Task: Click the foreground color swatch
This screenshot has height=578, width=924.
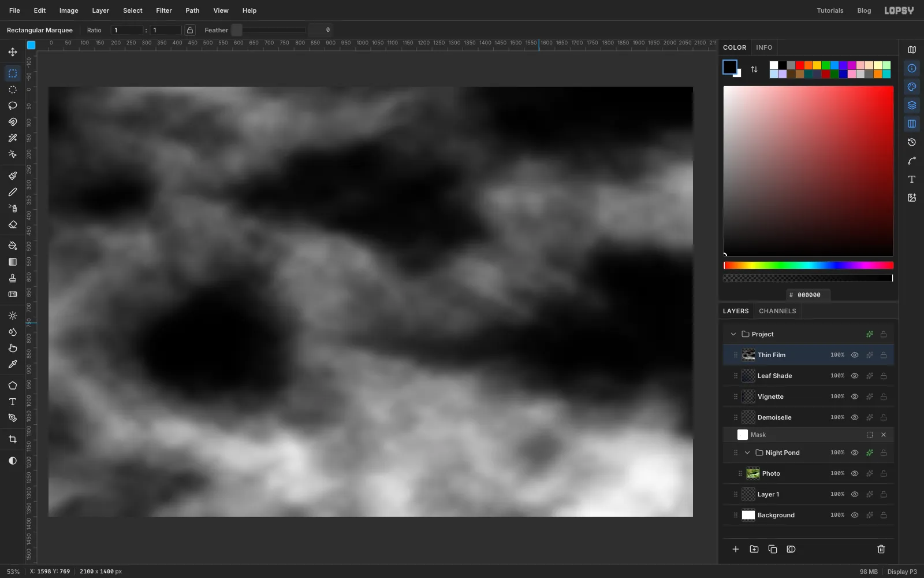Action: coord(729,66)
